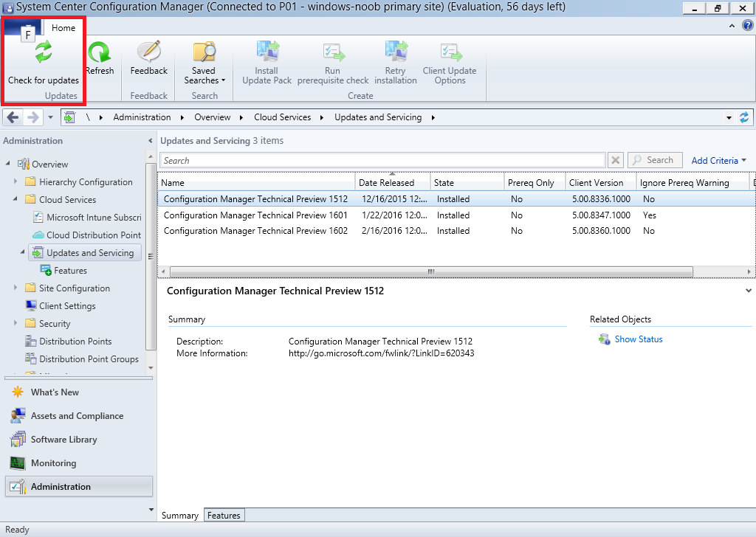Sort by the Date Released column

pyautogui.click(x=393, y=182)
